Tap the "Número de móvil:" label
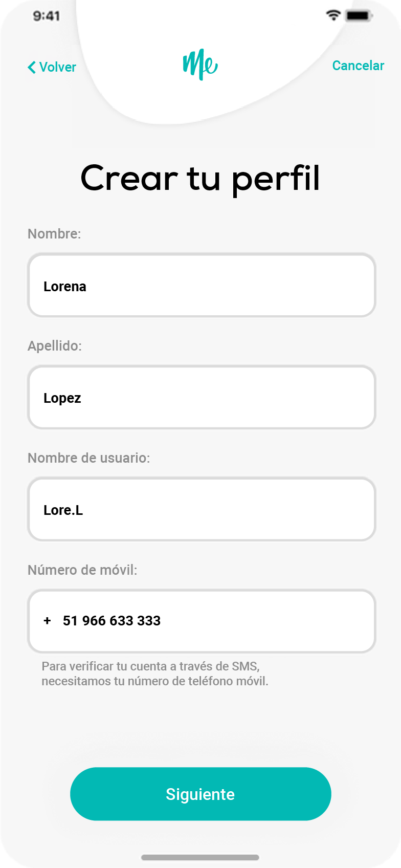Screen dimensions: 401x868 coord(82,570)
